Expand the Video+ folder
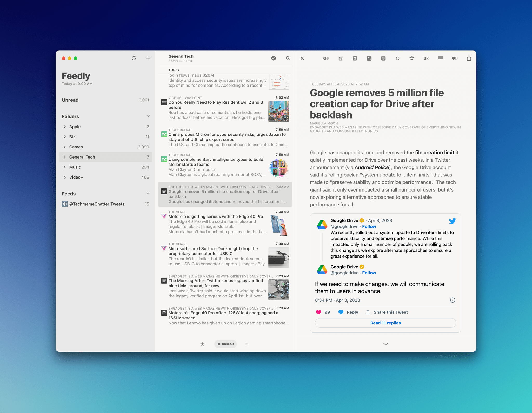This screenshot has width=532, height=413. click(65, 177)
